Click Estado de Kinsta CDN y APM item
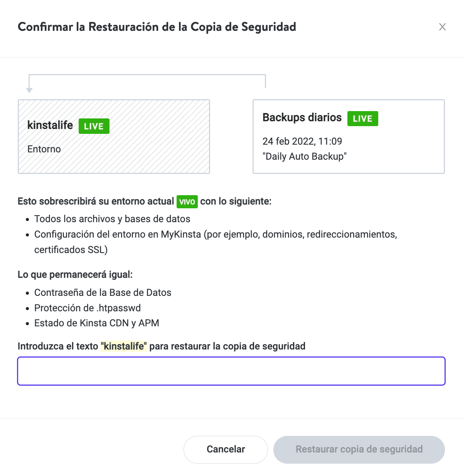The image size is (465, 476). pyautogui.click(x=97, y=323)
